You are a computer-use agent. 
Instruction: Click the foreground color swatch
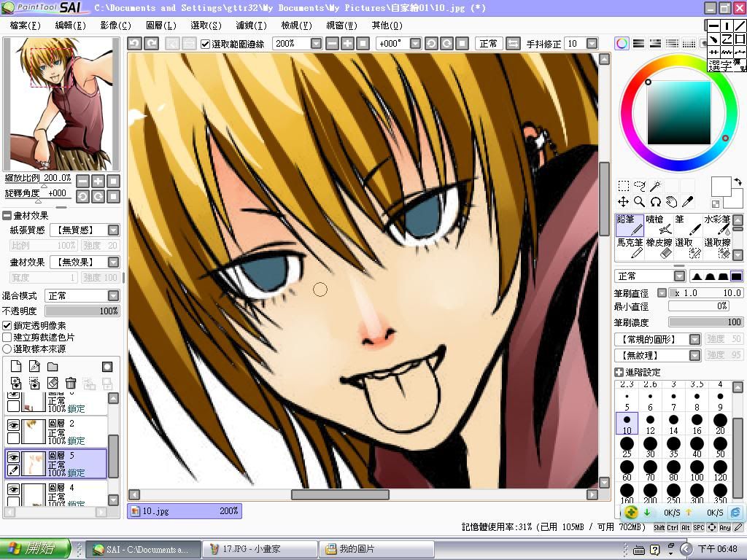point(721,186)
